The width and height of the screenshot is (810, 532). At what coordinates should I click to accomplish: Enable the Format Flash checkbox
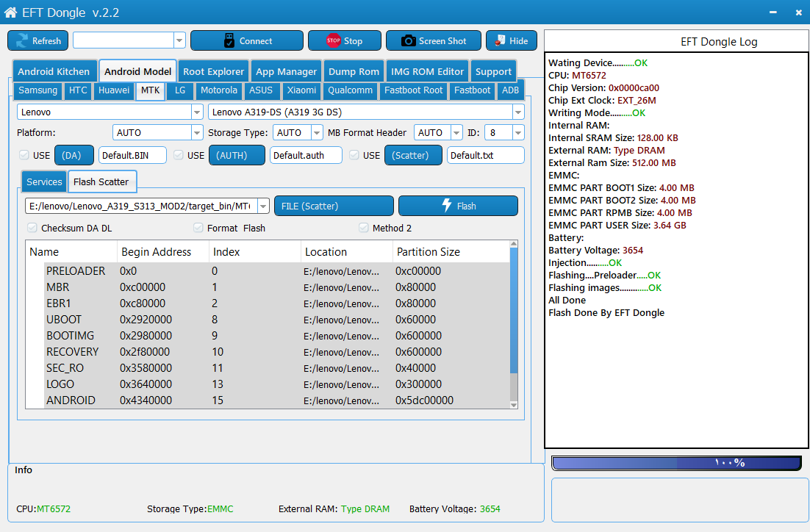click(198, 228)
